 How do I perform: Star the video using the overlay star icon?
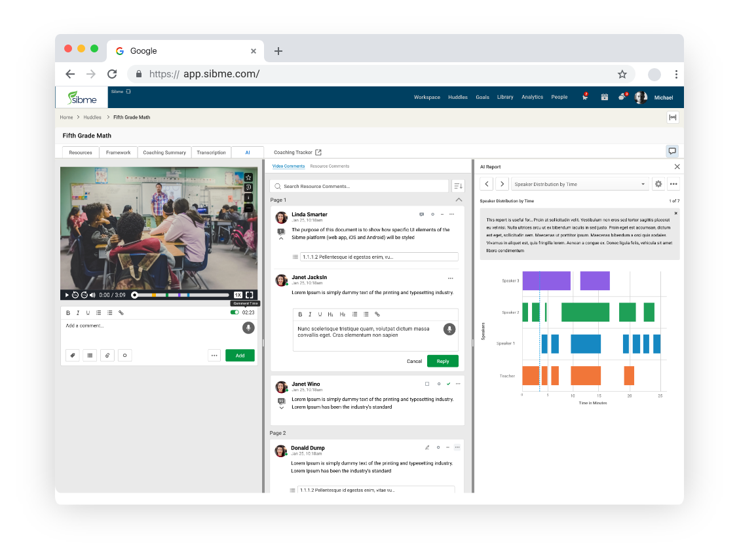(x=248, y=177)
